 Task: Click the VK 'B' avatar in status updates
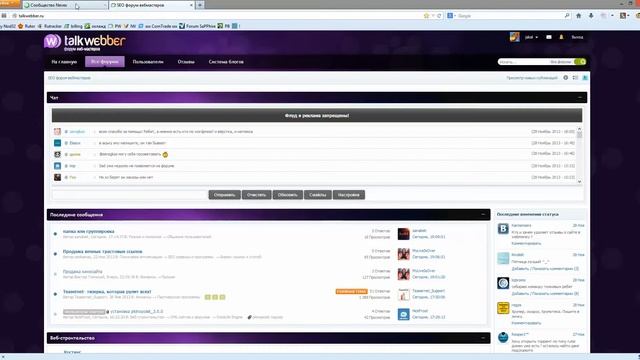coord(503,229)
